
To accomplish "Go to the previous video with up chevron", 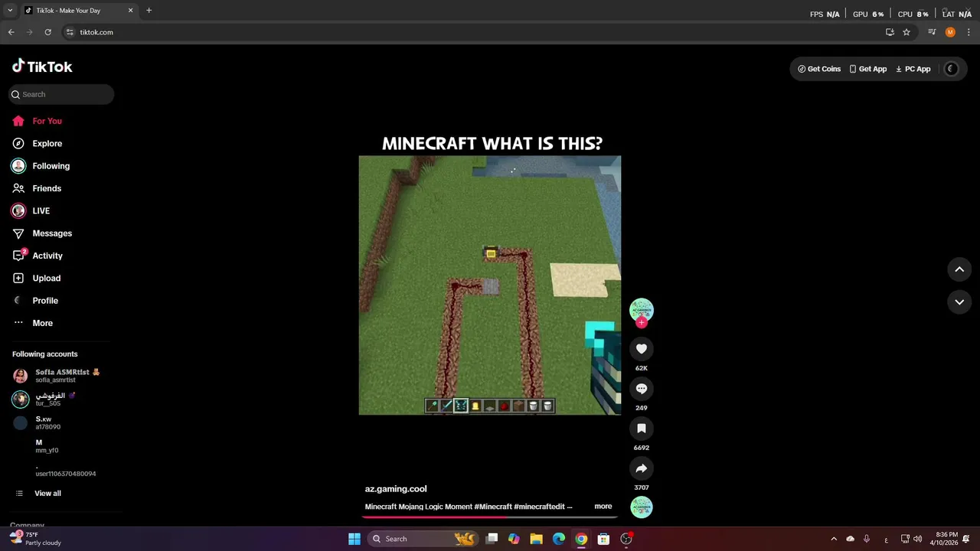I will pos(959,269).
